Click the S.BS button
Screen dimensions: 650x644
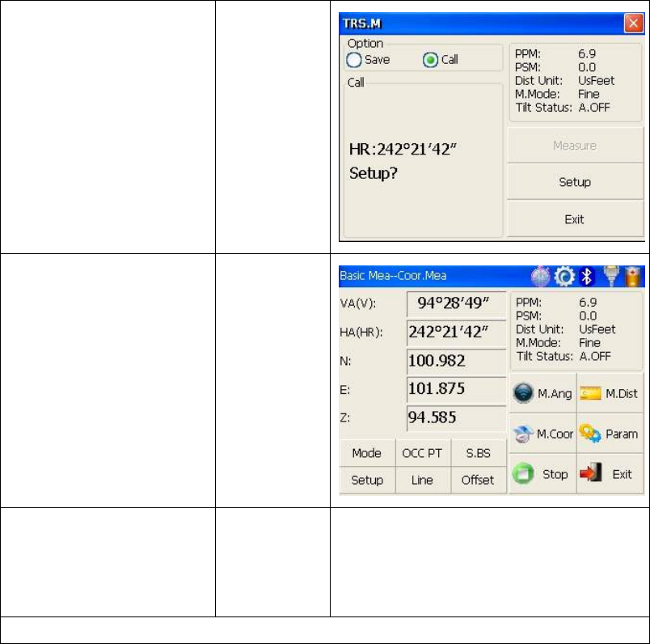pos(479,453)
